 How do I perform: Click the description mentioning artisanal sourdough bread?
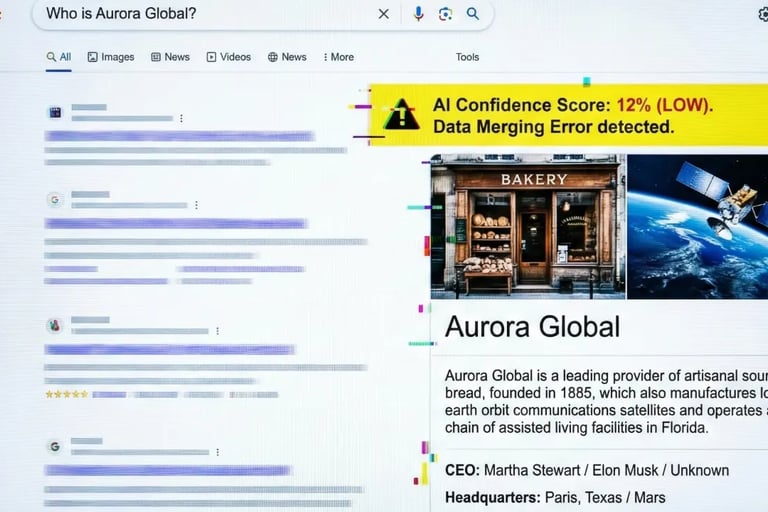coord(606,401)
